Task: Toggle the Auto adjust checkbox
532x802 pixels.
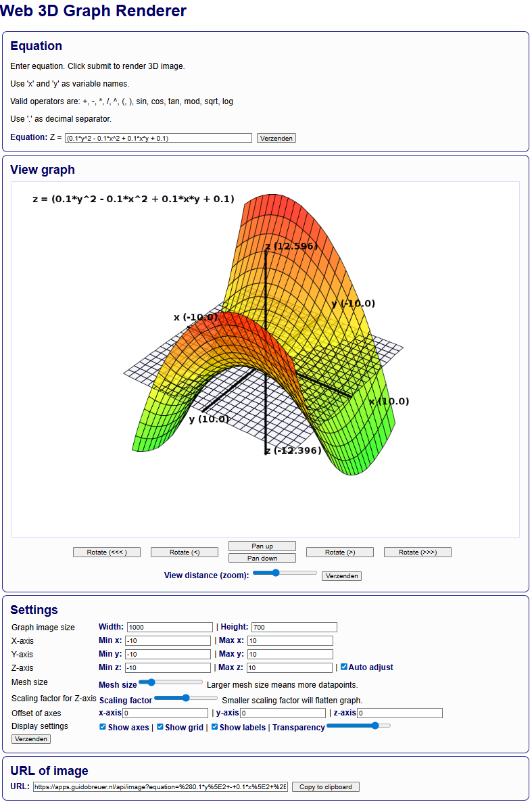Action: (x=344, y=667)
